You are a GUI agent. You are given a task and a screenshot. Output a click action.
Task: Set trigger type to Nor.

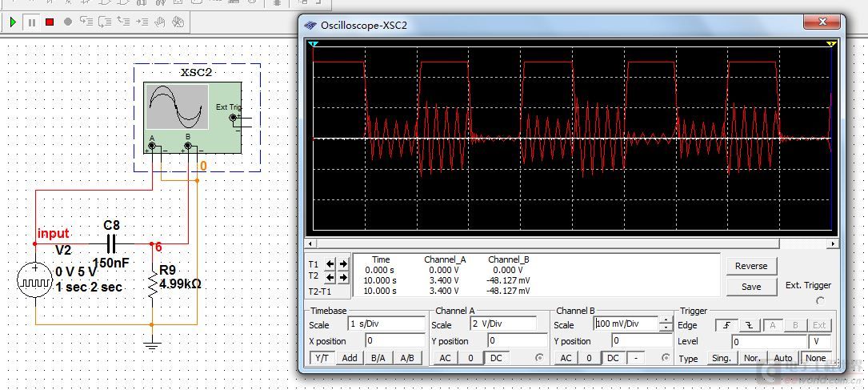click(752, 358)
